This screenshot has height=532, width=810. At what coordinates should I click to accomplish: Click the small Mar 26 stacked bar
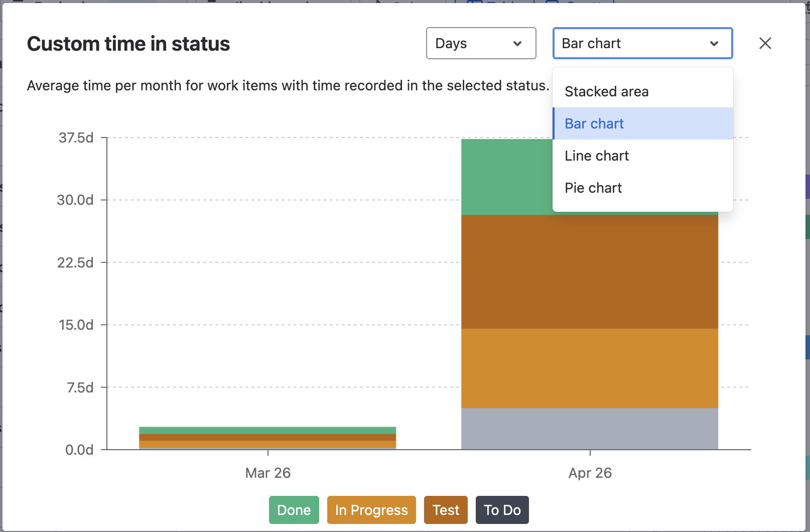click(x=267, y=438)
